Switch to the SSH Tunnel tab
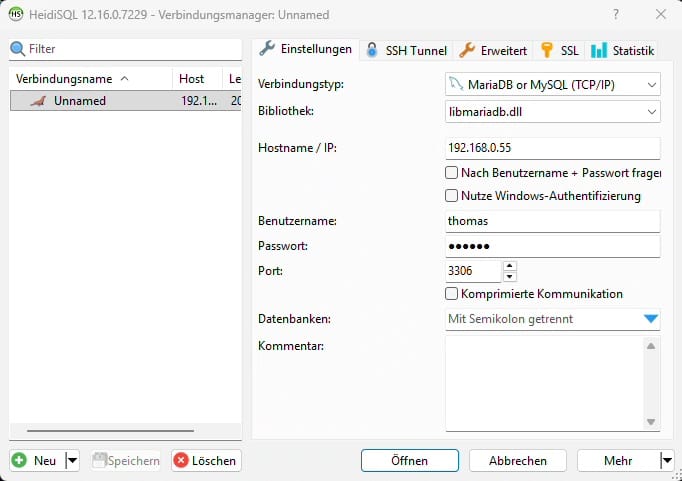Image resolution: width=682 pixels, height=481 pixels. (407, 50)
